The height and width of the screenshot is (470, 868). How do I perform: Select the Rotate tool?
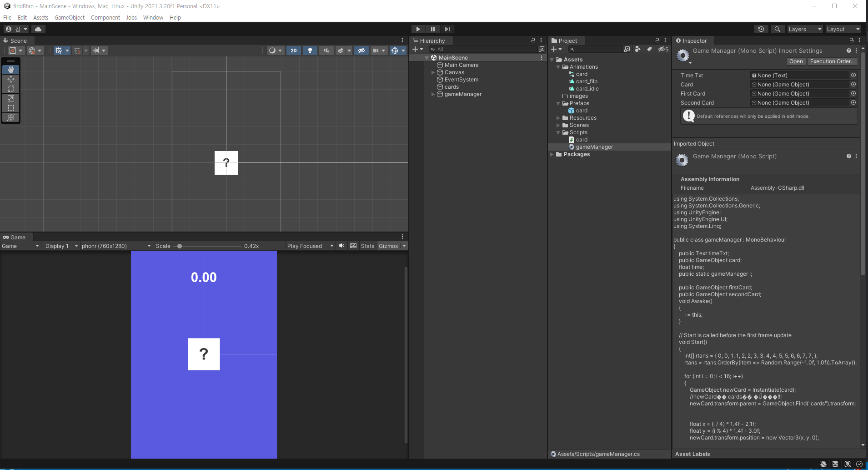(11, 89)
